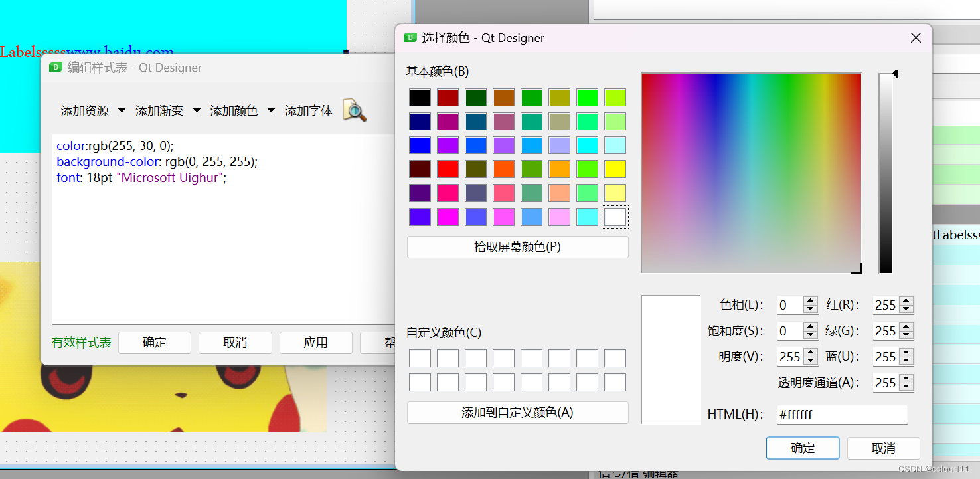The height and width of the screenshot is (479, 980).
Task: Apply the stylesheet with the 应用 button
Action: point(315,343)
